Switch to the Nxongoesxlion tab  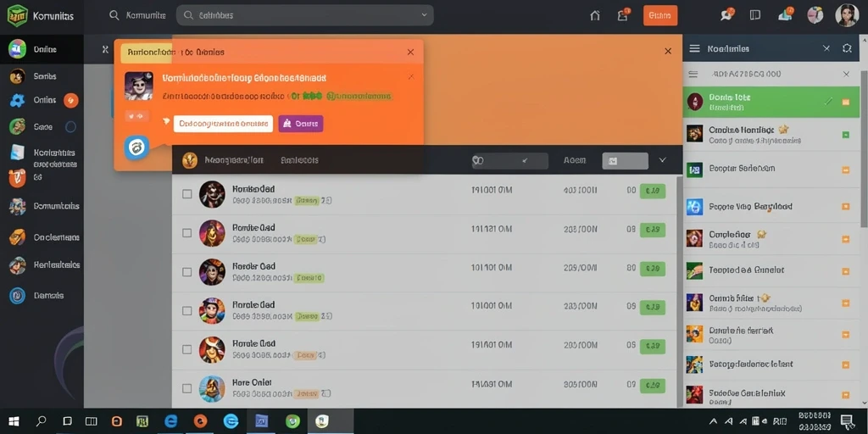[234, 160]
